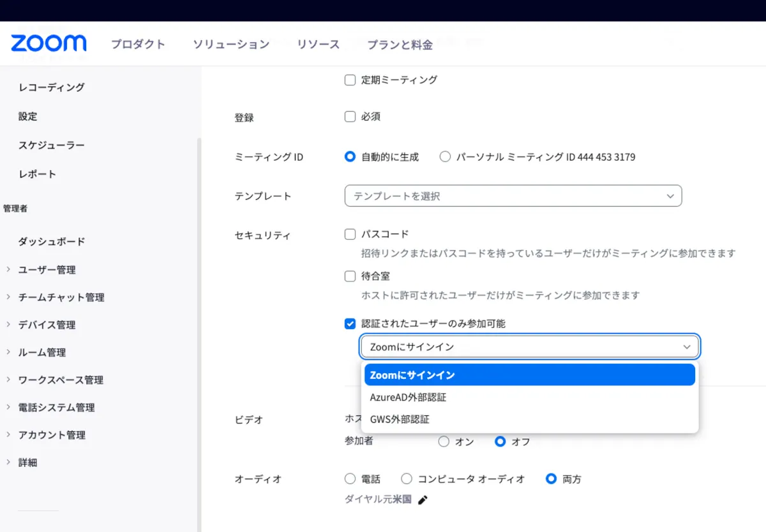The height and width of the screenshot is (532, 766).
Task: Open レコーディング in the sidebar
Action: 51,87
